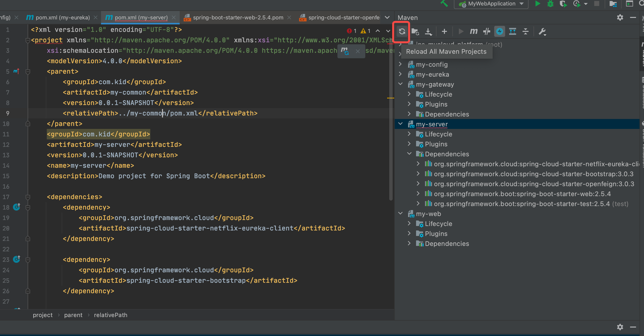
Task: Open the spring-boot-starter-web-2.5.4.pom tab
Action: (x=238, y=17)
